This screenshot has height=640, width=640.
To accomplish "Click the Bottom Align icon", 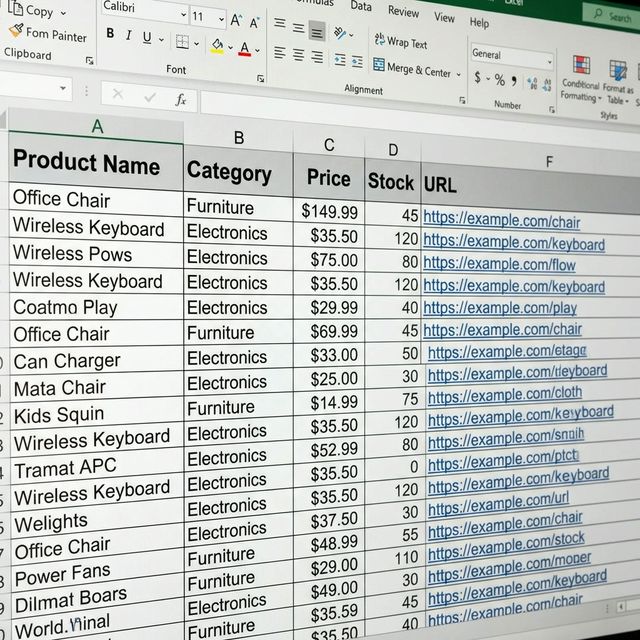I will tap(317, 31).
